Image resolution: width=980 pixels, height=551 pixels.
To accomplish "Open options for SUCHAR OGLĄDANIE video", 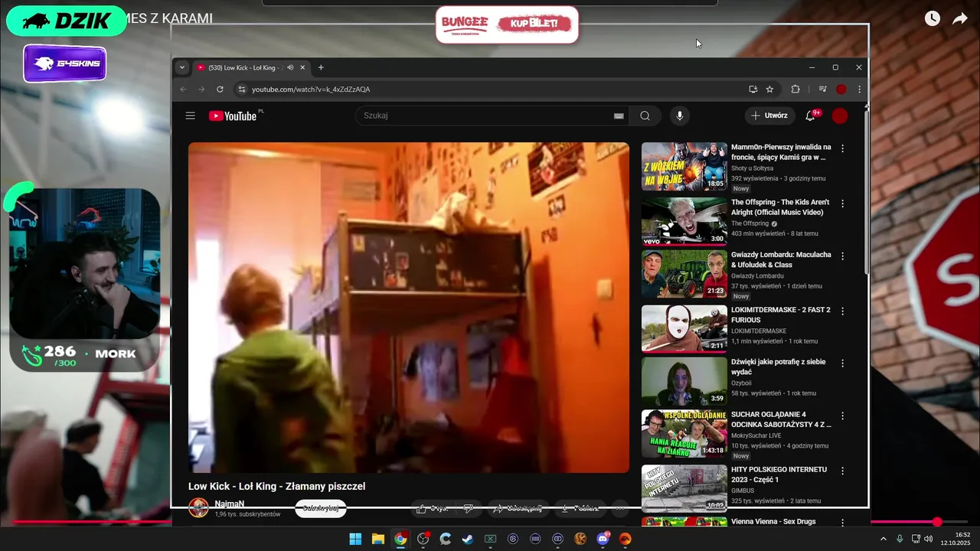I will 843,416.
